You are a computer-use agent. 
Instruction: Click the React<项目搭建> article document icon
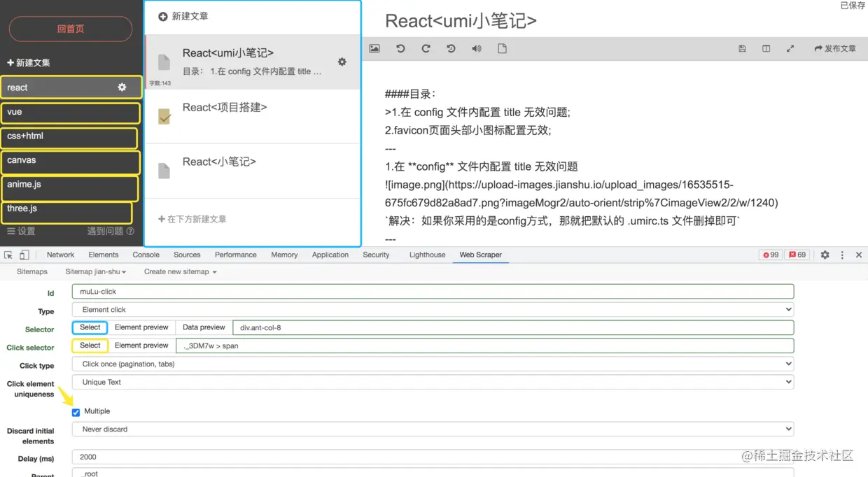click(x=164, y=116)
